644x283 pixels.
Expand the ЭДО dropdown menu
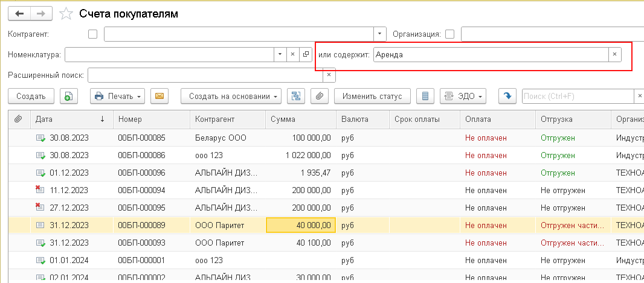tap(463, 96)
